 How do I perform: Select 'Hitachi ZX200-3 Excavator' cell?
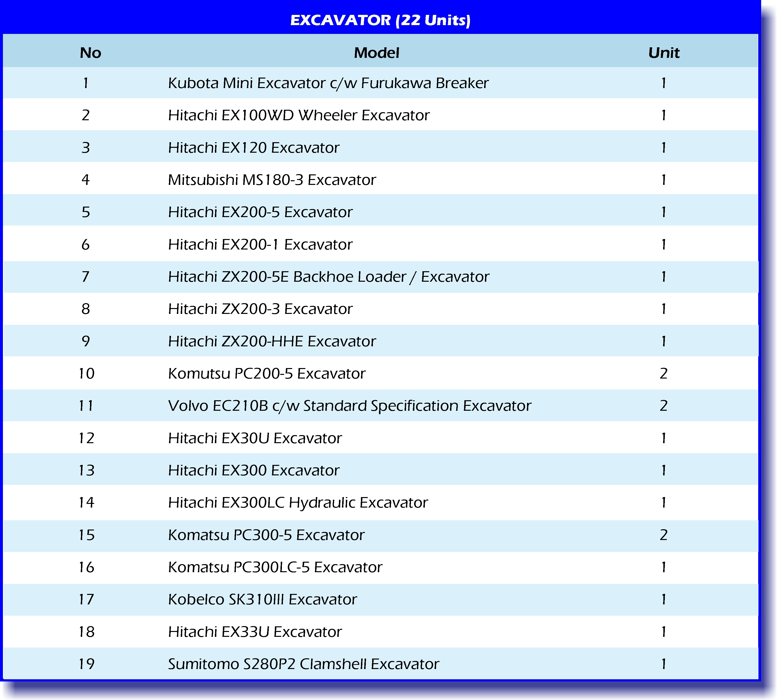click(x=260, y=309)
